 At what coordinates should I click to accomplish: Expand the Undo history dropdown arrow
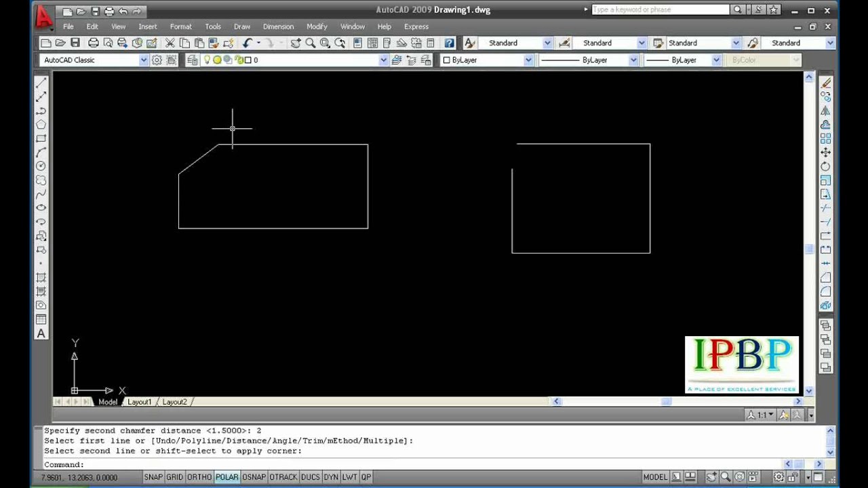[258, 43]
